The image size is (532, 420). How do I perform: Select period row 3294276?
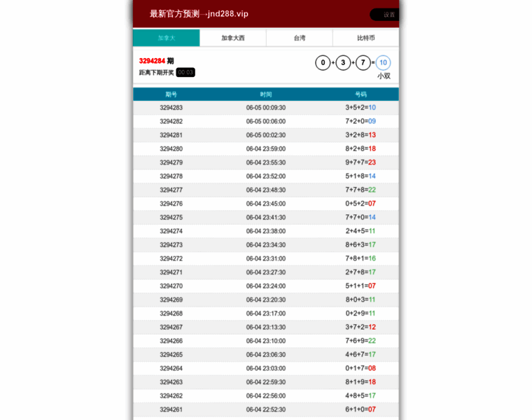coord(266,204)
